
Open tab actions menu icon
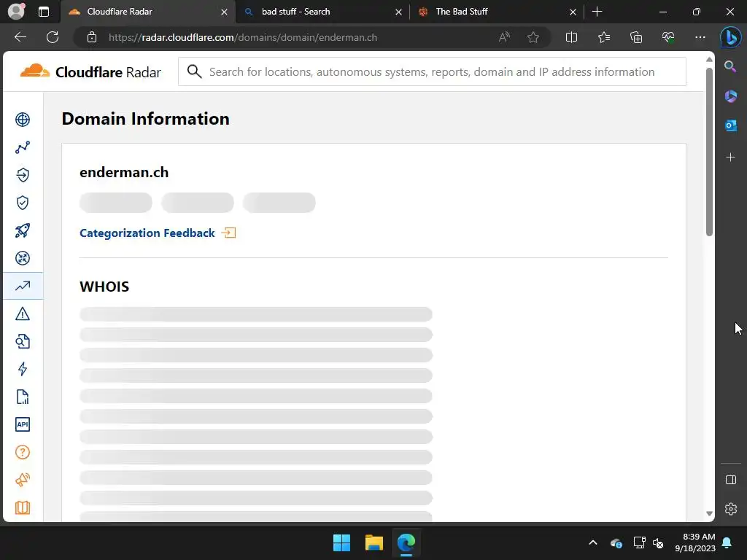pyautogui.click(x=43, y=12)
